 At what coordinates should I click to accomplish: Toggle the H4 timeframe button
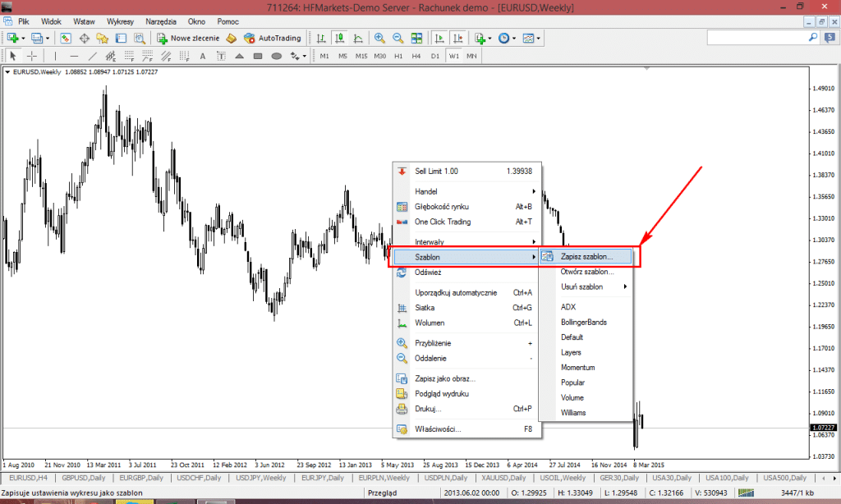416,56
